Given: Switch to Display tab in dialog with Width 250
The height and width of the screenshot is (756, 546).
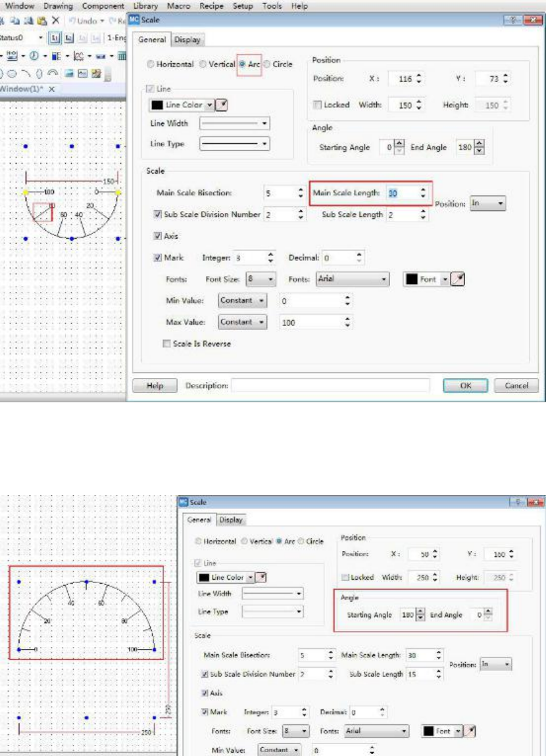Looking at the screenshot, I should click(x=231, y=520).
